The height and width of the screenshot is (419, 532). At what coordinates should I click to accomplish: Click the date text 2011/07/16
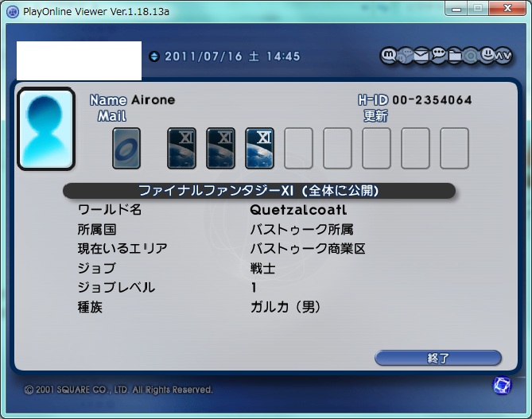[x=204, y=56]
